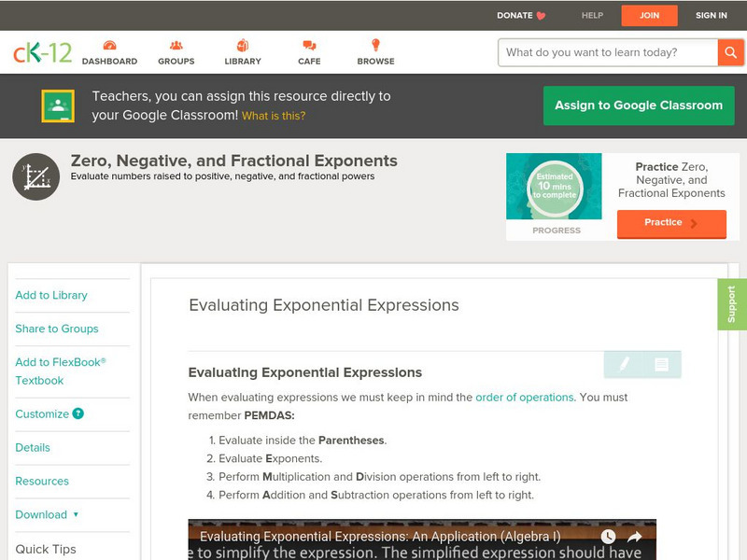Expand the Download options dropdown
The height and width of the screenshot is (560, 747).
point(43,514)
